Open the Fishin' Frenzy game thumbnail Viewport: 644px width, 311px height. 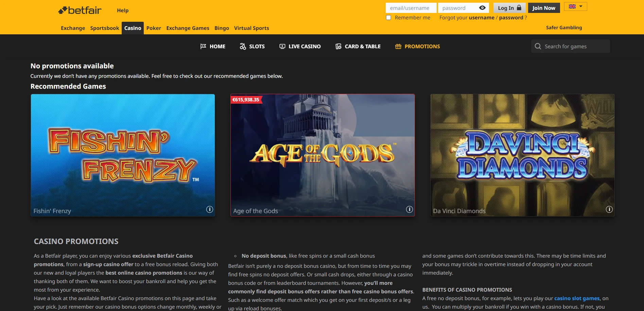pyautogui.click(x=123, y=155)
